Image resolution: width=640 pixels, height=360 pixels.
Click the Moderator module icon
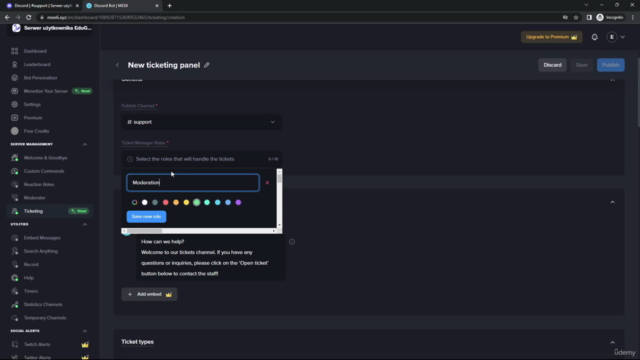coord(15,198)
